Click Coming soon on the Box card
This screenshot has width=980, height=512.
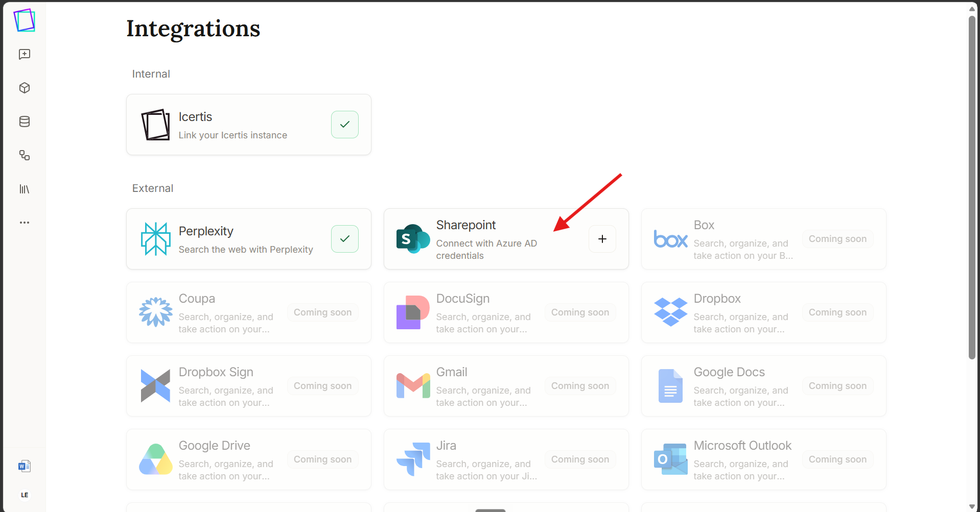(837, 239)
